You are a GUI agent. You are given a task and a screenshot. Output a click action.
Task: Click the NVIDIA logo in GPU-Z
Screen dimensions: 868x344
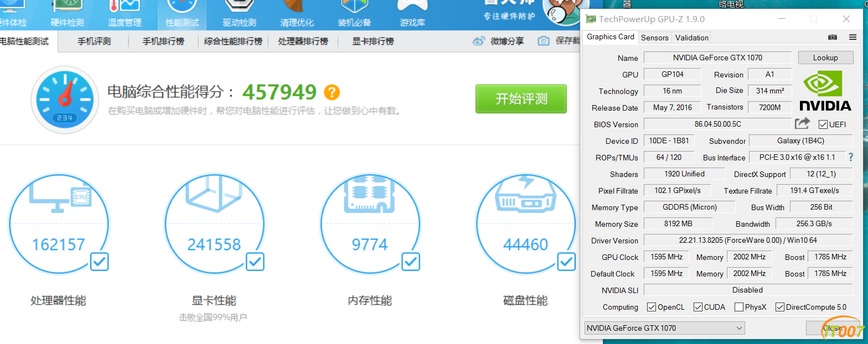click(825, 90)
